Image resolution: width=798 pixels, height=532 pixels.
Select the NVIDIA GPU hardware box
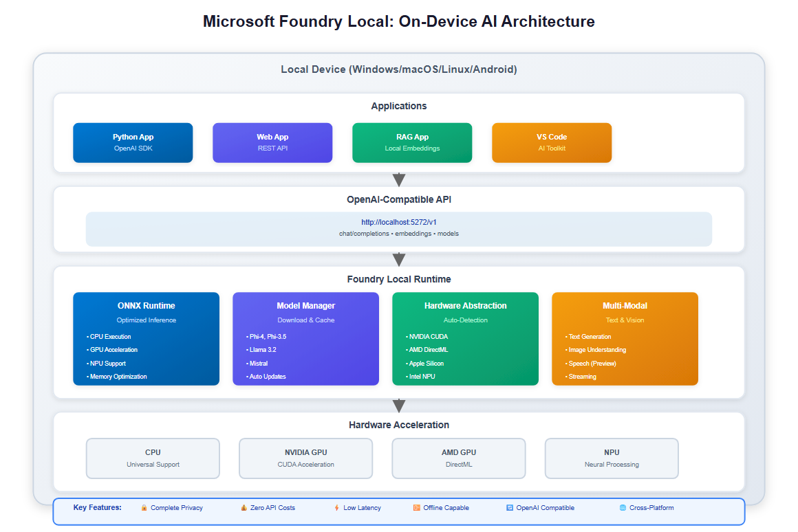[305, 458]
